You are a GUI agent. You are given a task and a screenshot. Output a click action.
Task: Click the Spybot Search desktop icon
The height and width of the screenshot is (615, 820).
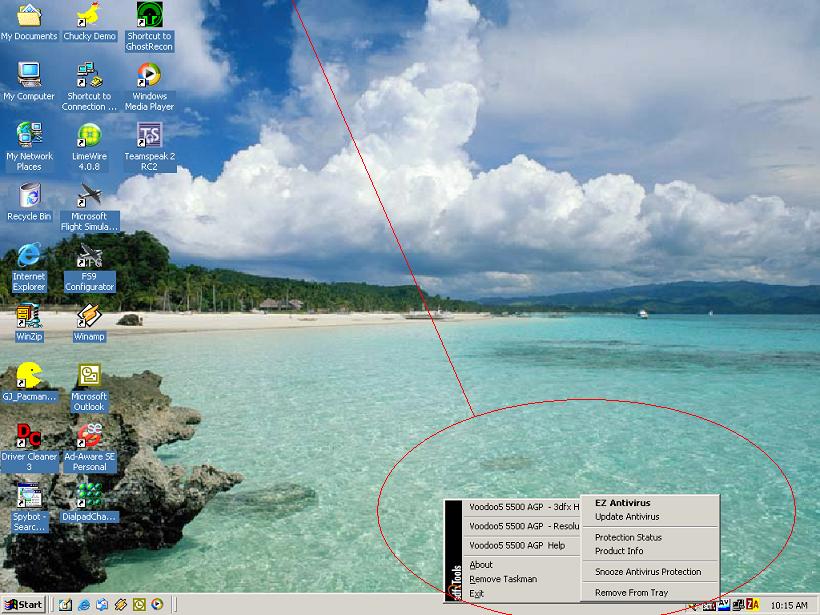pos(29,496)
